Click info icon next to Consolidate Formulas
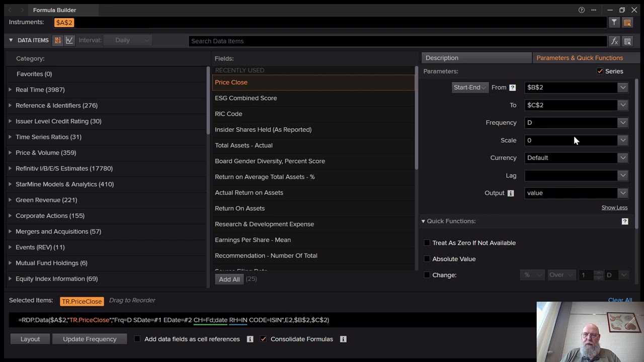644x362 pixels. click(x=343, y=339)
